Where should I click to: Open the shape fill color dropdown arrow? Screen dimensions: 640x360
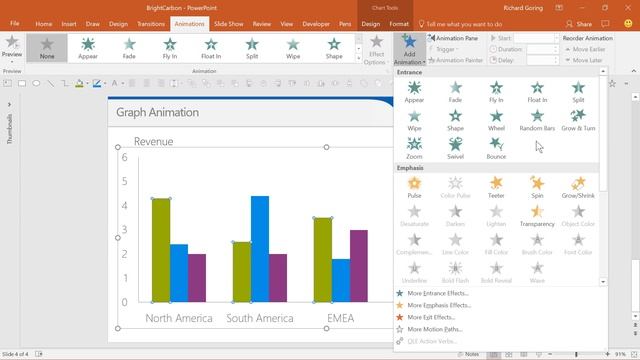coord(87,84)
